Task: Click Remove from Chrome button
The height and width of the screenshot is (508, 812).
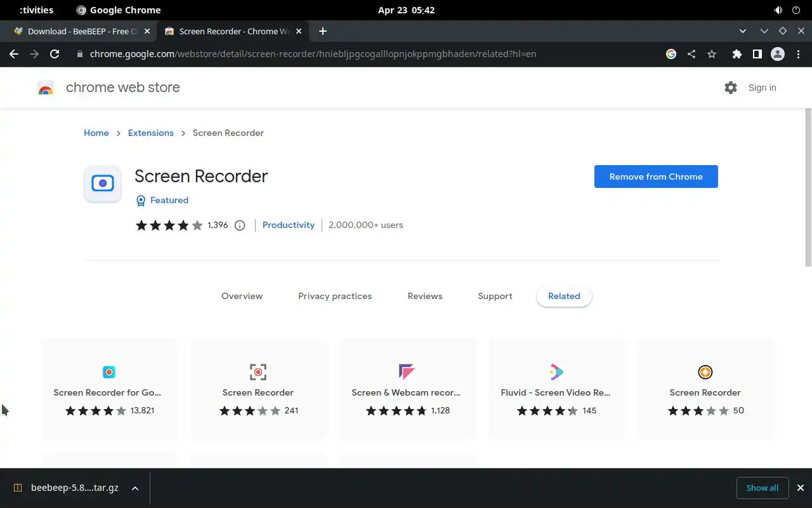Action: pos(656,177)
